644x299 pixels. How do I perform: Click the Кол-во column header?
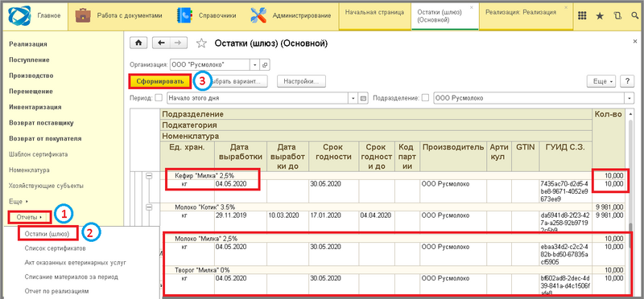coord(609,115)
